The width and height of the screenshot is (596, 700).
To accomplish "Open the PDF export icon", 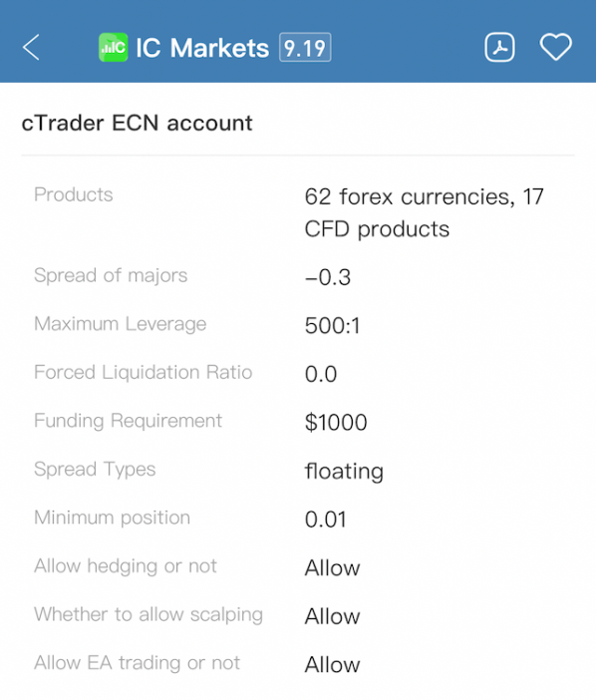I will click(499, 47).
